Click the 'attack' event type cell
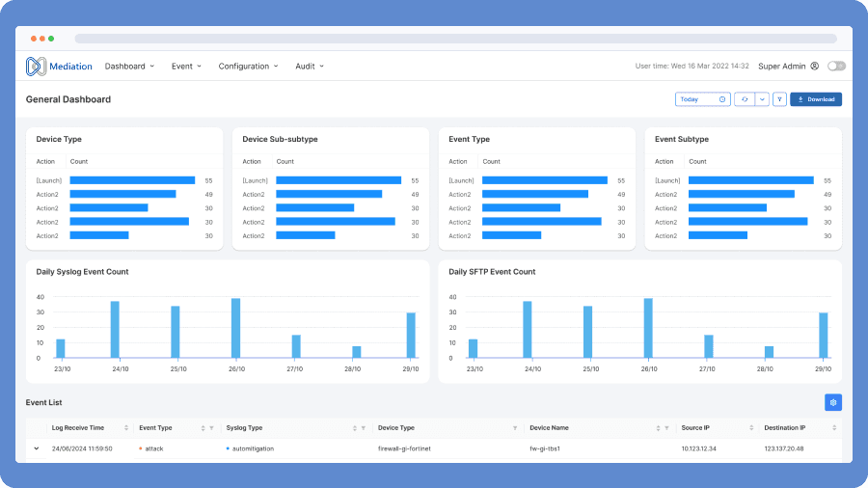This screenshot has width=868, height=488. [x=154, y=448]
